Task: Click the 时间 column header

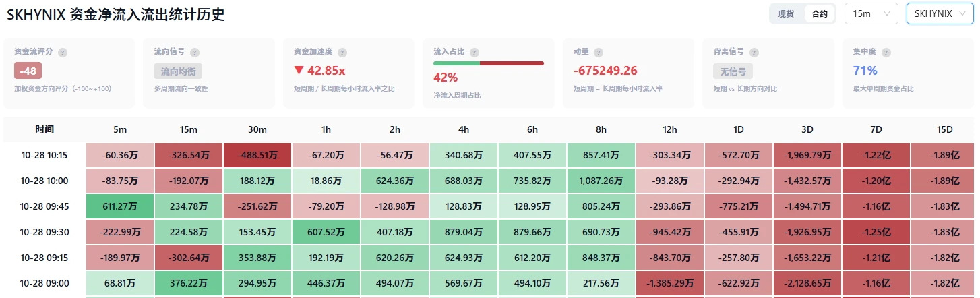Action: click(44, 129)
